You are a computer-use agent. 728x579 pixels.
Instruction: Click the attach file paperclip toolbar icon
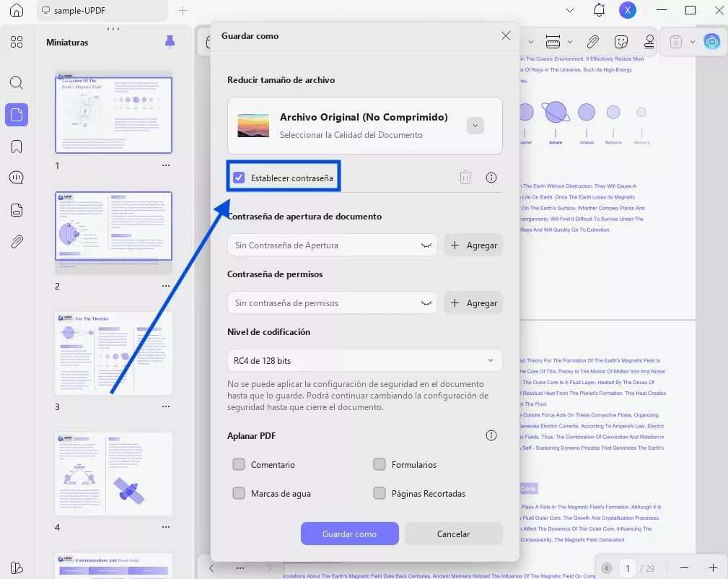[x=592, y=42]
